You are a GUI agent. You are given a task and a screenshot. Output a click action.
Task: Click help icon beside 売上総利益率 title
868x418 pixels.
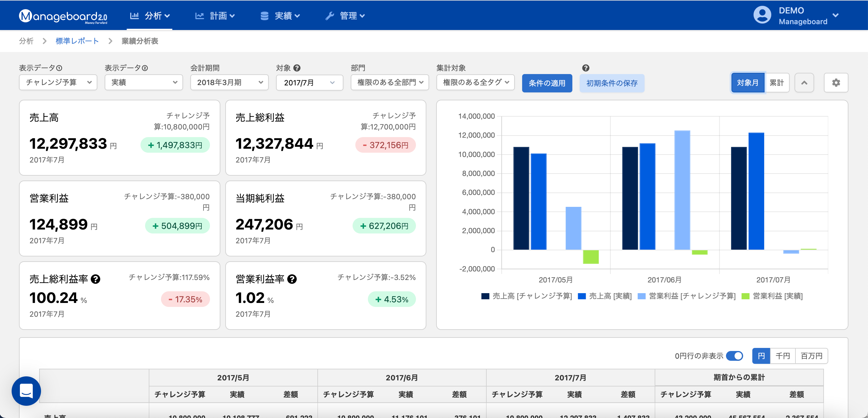click(x=96, y=279)
